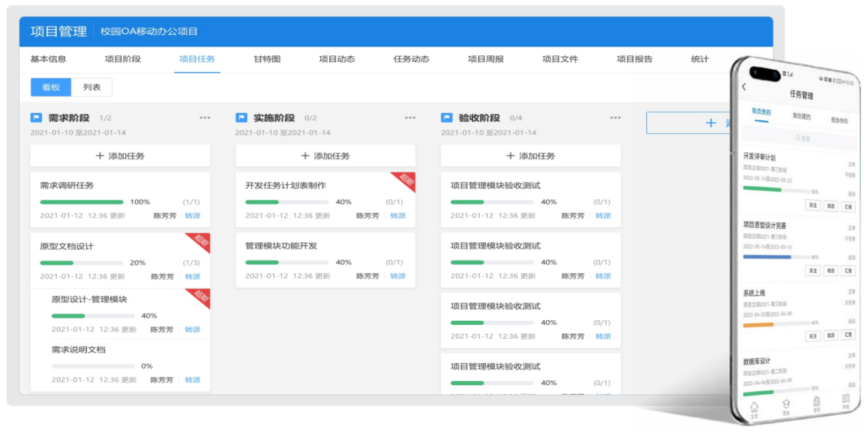Open the 管理模块功能开发 task title
The height and width of the screenshot is (433, 868).
[x=281, y=246]
